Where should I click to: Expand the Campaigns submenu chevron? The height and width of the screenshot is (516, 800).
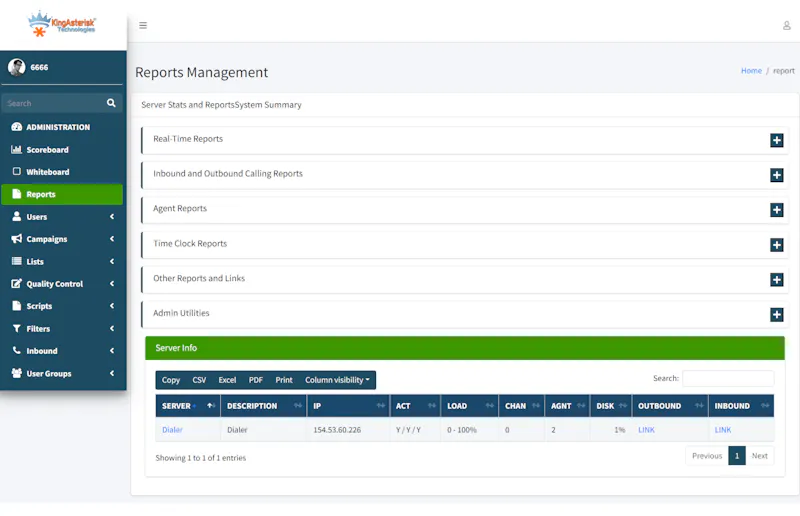pyautogui.click(x=112, y=238)
